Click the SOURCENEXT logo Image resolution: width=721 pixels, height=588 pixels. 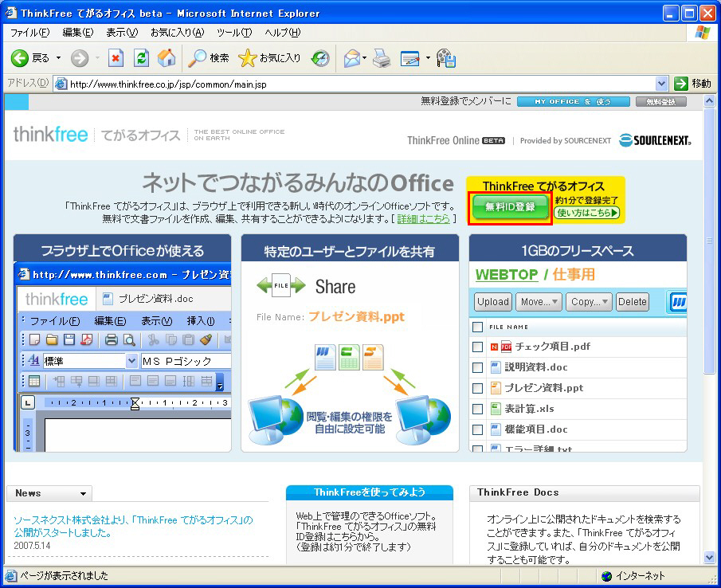(x=655, y=140)
